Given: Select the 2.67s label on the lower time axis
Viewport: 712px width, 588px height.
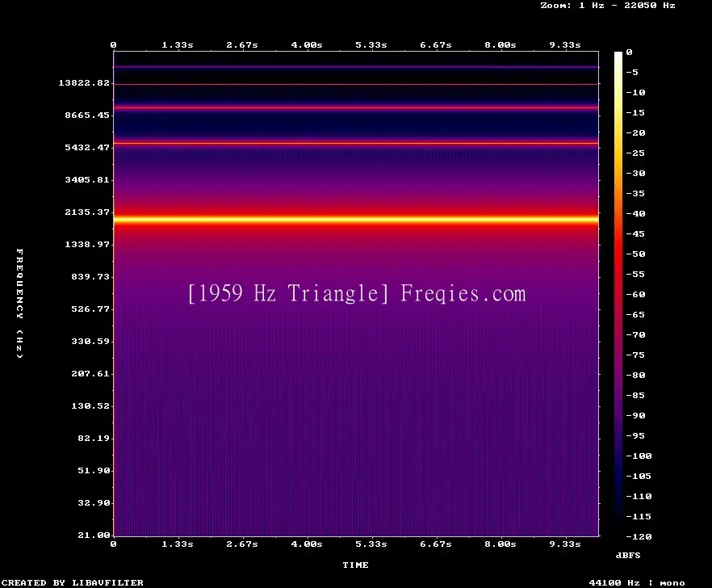Looking at the screenshot, I should (242, 544).
